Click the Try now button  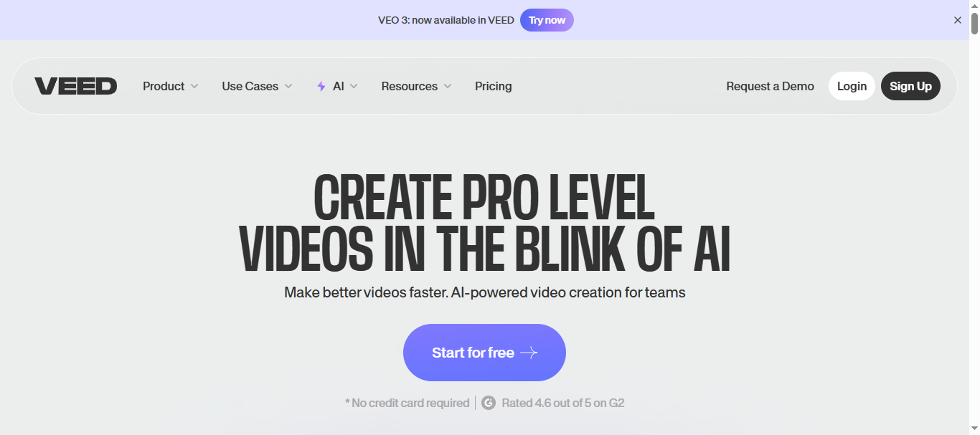coord(547,20)
